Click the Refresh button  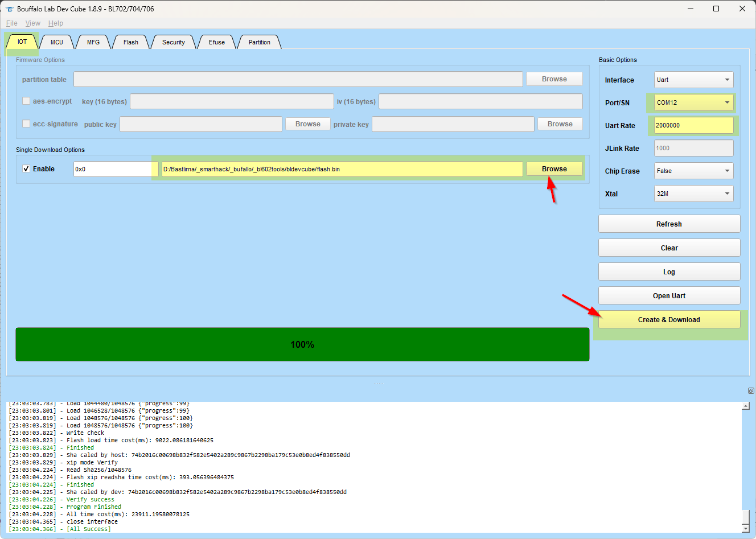[669, 224]
